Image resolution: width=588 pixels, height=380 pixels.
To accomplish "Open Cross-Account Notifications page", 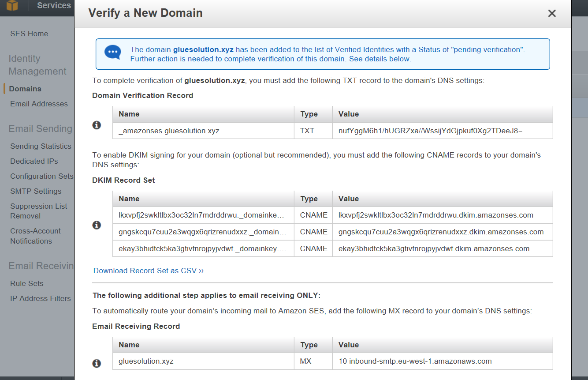I will point(35,236).
